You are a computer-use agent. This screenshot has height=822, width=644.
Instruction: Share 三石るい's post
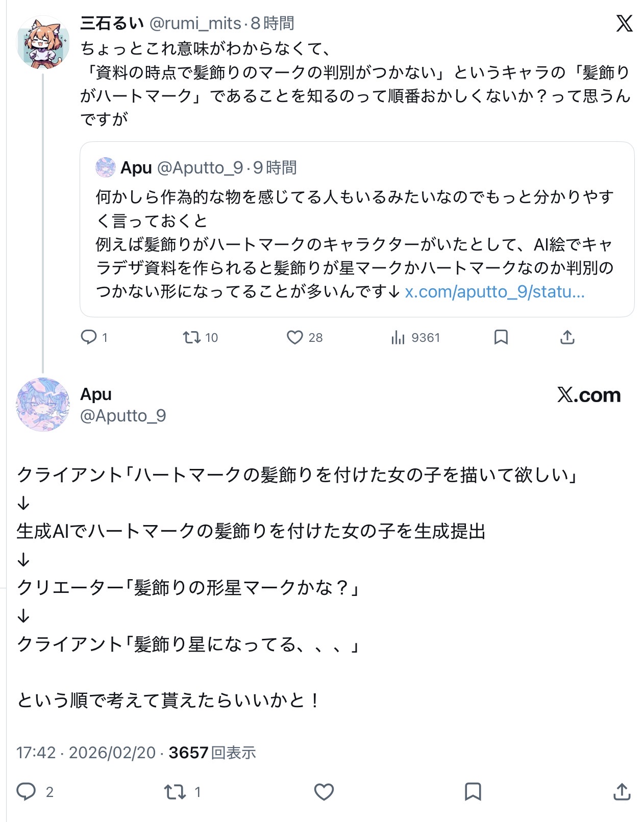(567, 337)
